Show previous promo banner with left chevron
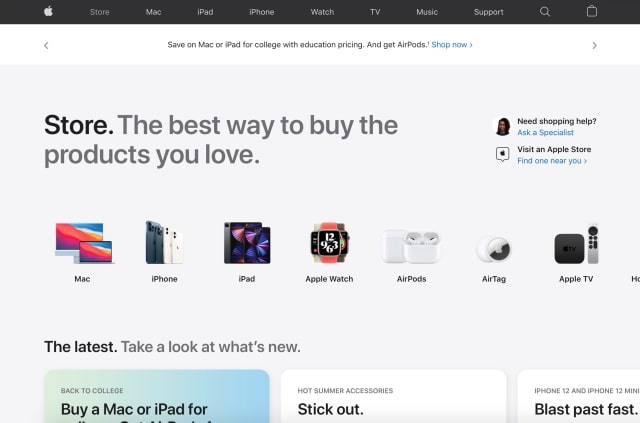640x423 pixels. coord(46,45)
